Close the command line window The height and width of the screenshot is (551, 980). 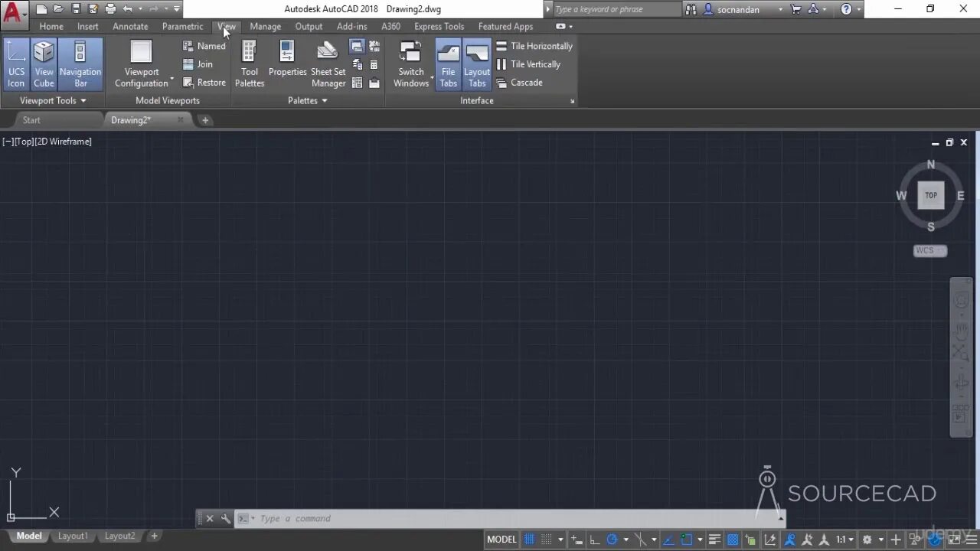point(210,518)
